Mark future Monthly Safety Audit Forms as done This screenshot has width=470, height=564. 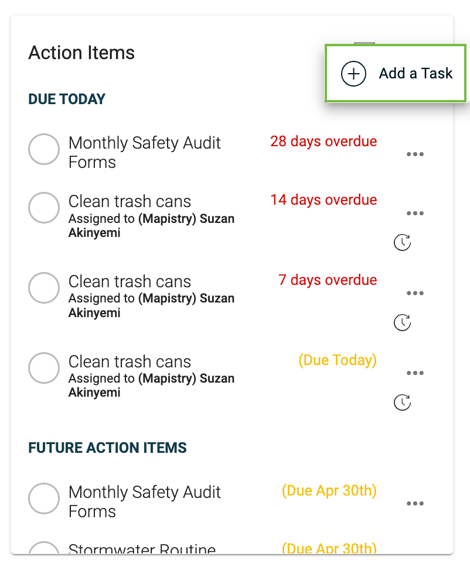(x=44, y=499)
